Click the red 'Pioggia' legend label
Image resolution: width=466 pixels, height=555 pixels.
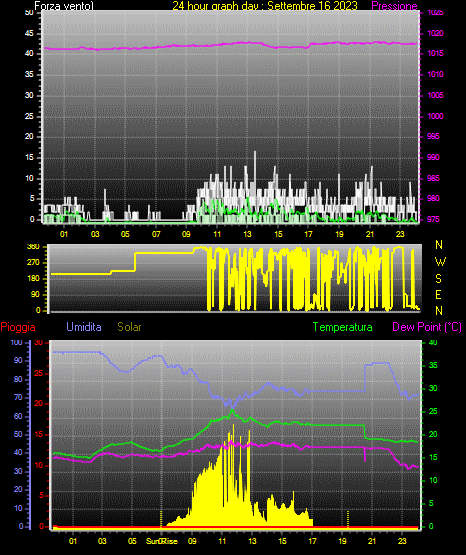[x=18, y=327]
